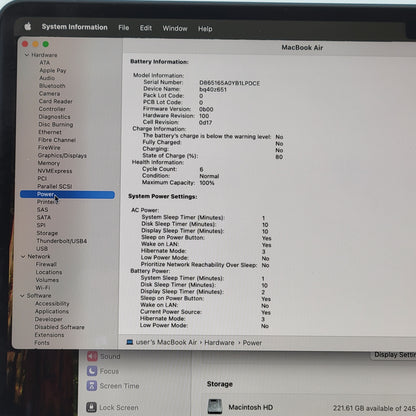
Task: Select Extensions under Software
Action: pos(49,335)
